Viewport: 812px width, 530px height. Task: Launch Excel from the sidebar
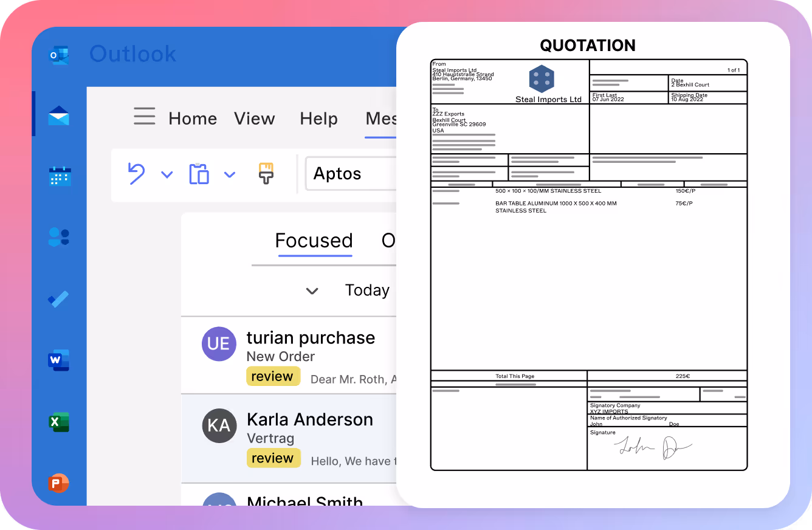coord(59,422)
